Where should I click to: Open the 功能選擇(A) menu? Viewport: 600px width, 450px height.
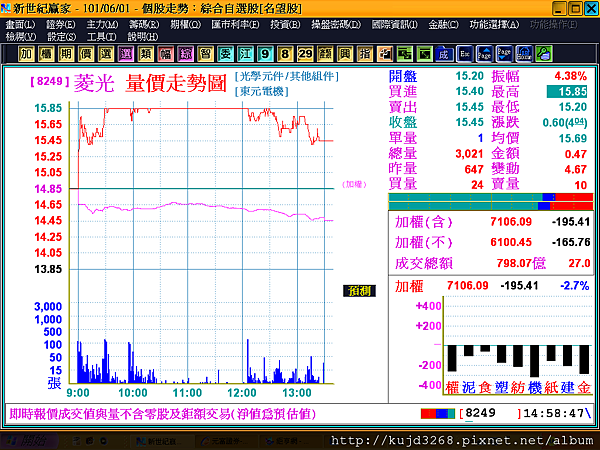point(494,24)
